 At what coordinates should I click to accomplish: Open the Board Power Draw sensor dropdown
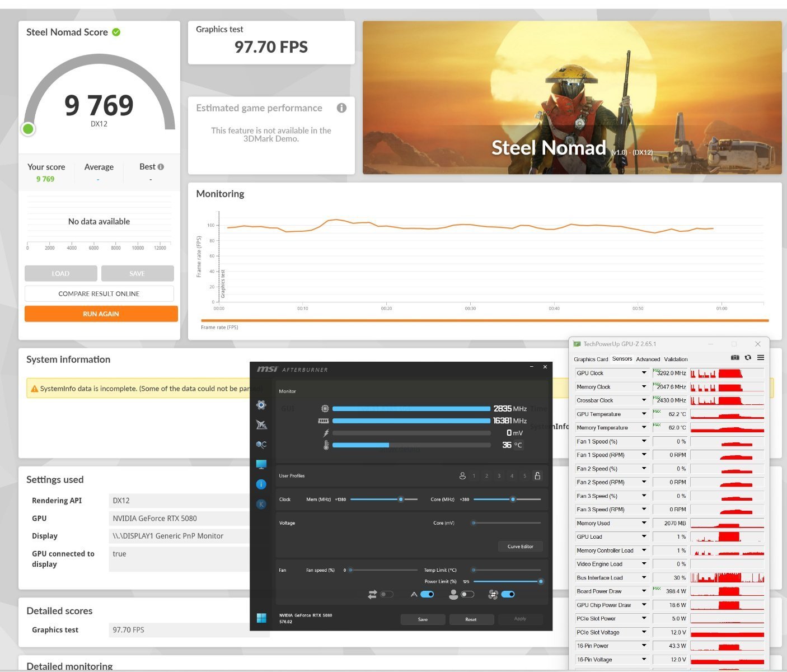point(644,591)
